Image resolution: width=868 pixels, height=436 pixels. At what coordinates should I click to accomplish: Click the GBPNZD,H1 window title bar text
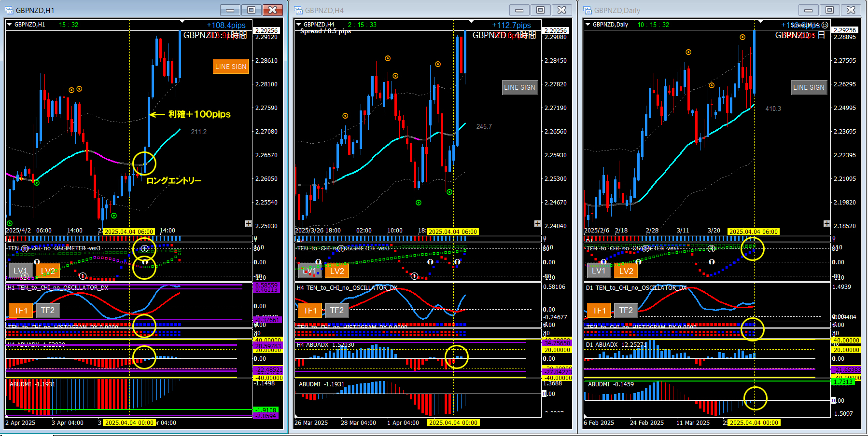35,10
